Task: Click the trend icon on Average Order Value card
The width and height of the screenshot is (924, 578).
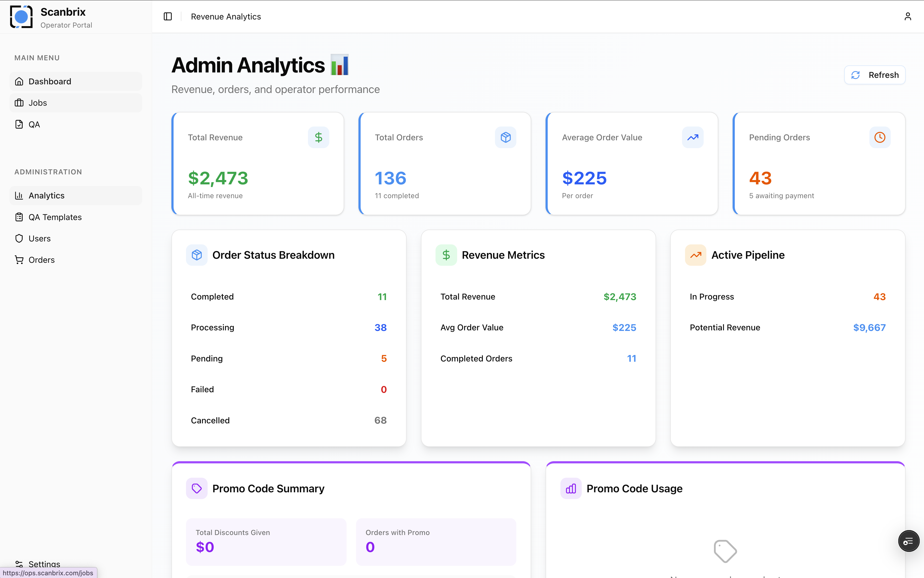Action: coord(692,137)
